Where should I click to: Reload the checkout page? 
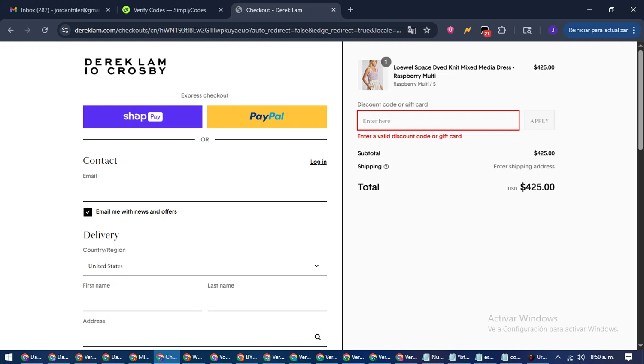pos(45,30)
